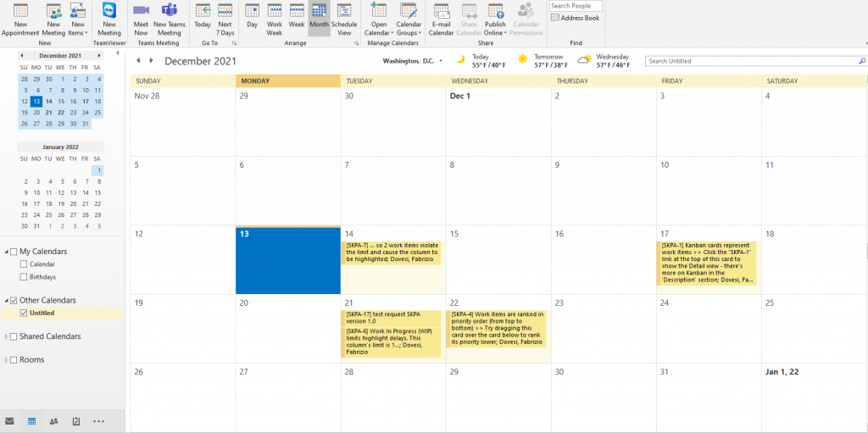Image resolution: width=868 pixels, height=433 pixels.
Task: Start a TeamViewer New Meeting
Action: point(109,20)
